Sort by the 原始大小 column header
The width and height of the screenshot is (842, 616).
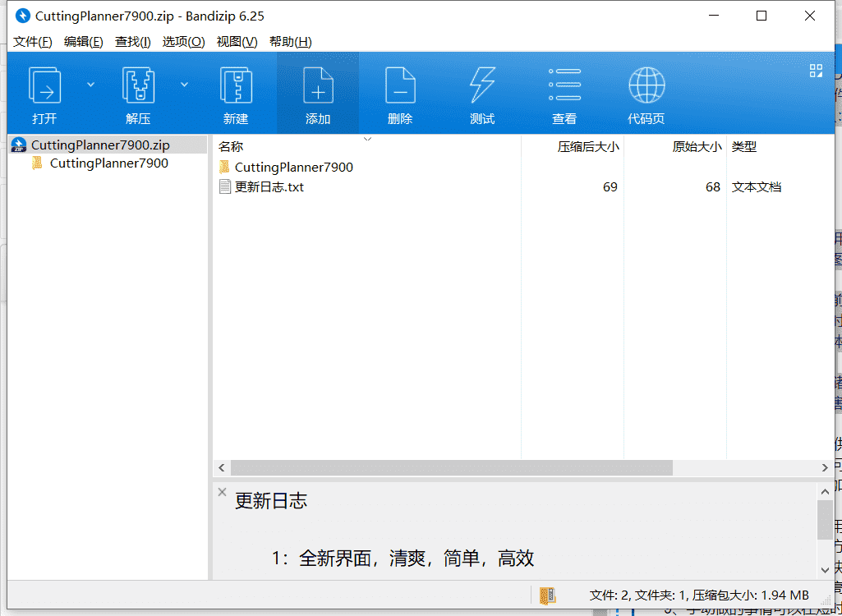[x=697, y=147]
